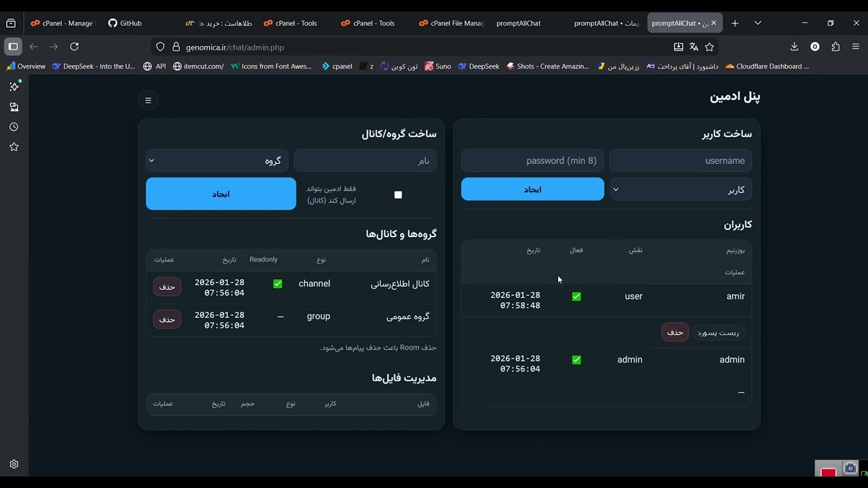
Task: Delete the گروه عمومی group with حذف
Action: 167,319
